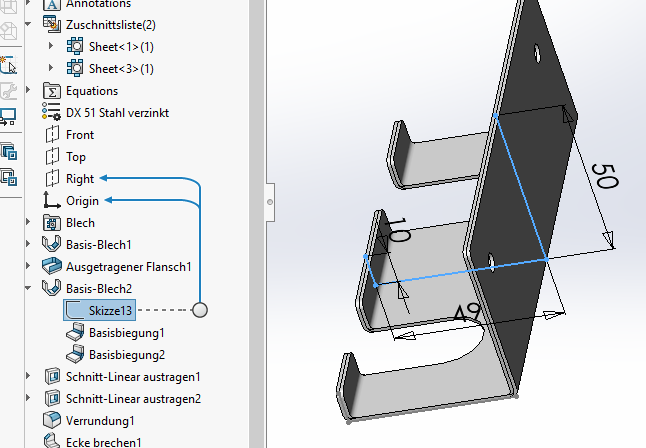Expand the Blech folder node
The width and height of the screenshot is (646, 448).
point(28,222)
